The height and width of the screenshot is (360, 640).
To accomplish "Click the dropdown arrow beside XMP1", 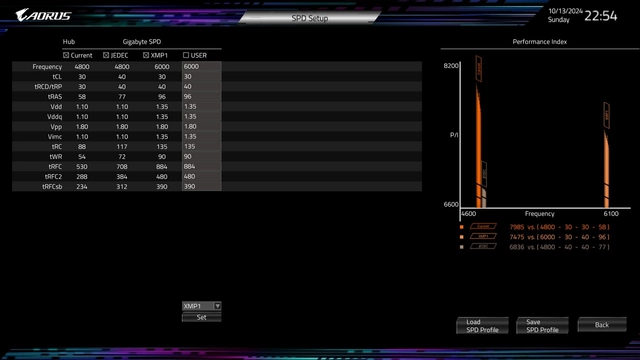I will click(218, 306).
